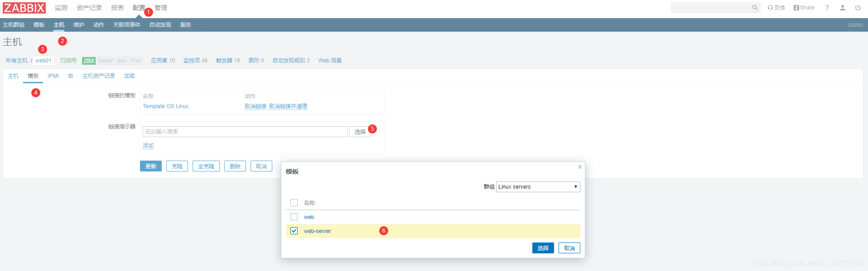This screenshot has height=271, width=868.
Task: Click the SNMP availability badge
Action: tap(105, 61)
